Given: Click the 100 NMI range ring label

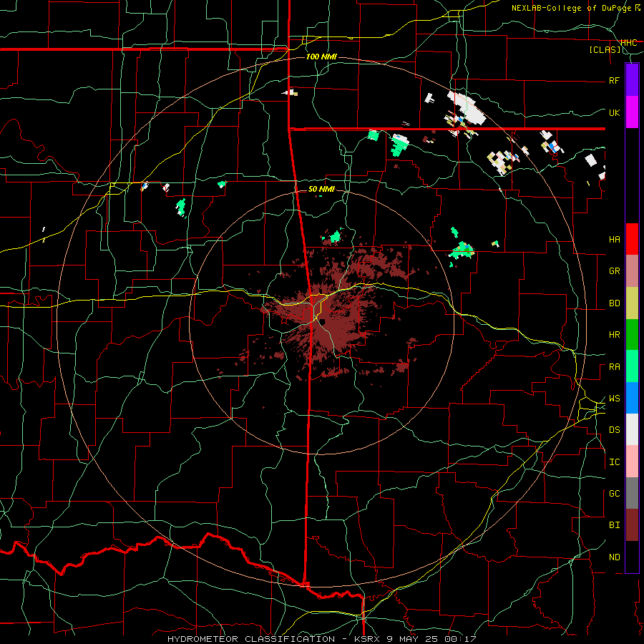Looking at the screenshot, I should pos(321,57).
